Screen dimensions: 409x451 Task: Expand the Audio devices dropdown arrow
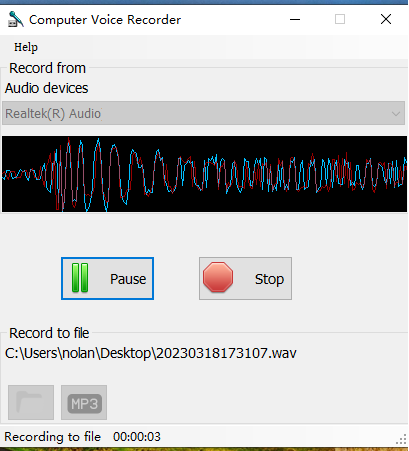pyautogui.click(x=396, y=114)
